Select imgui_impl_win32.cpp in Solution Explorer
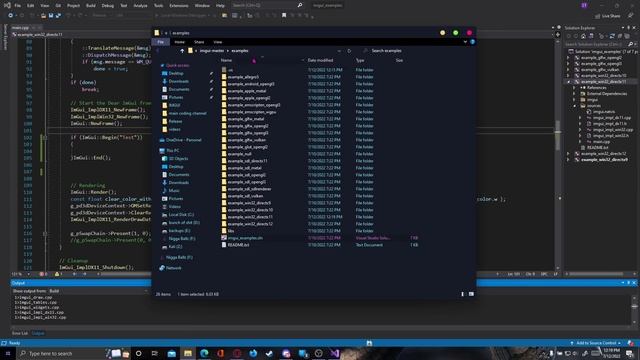The image size is (640, 360). (x=613, y=130)
